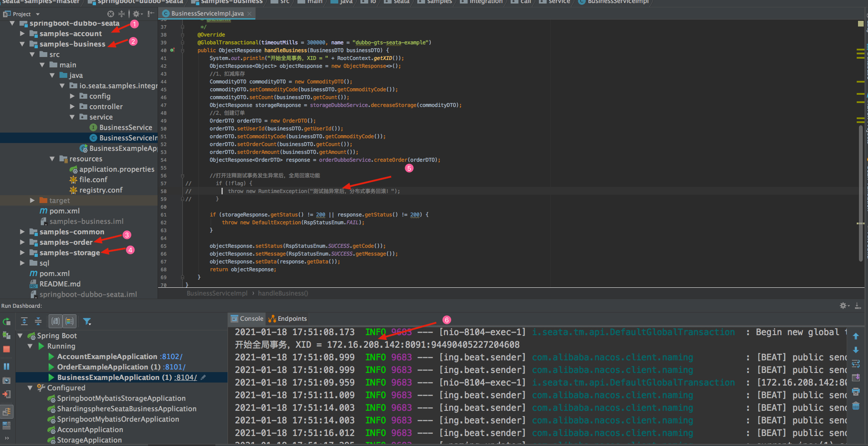
Task: Switch to the Console tab
Action: tap(247, 319)
